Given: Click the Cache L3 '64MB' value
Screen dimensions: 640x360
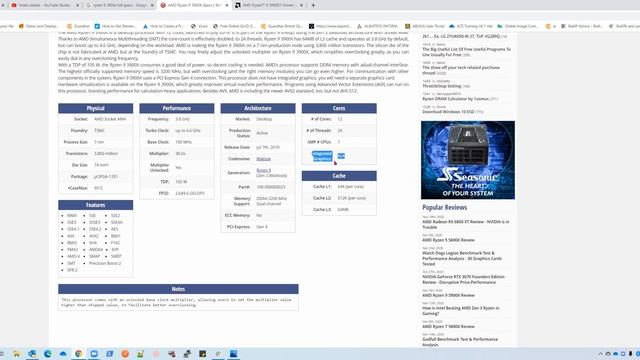Looking at the screenshot, I should (x=343, y=209).
